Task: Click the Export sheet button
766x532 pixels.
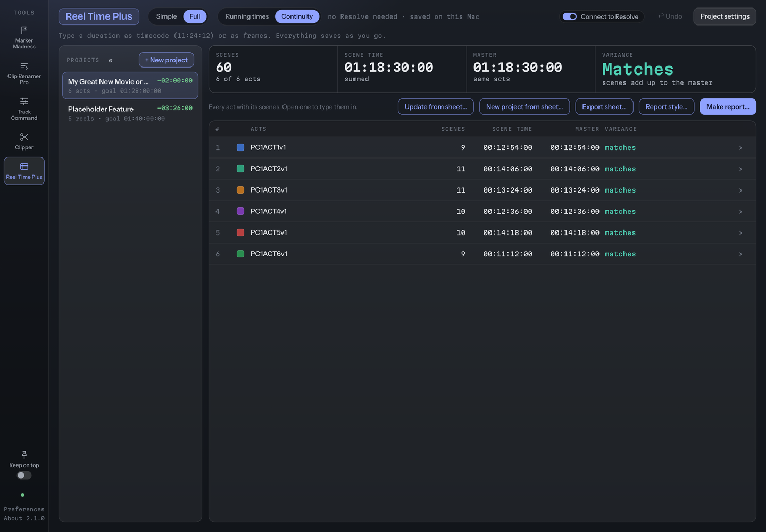Action: (x=604, y=107)
